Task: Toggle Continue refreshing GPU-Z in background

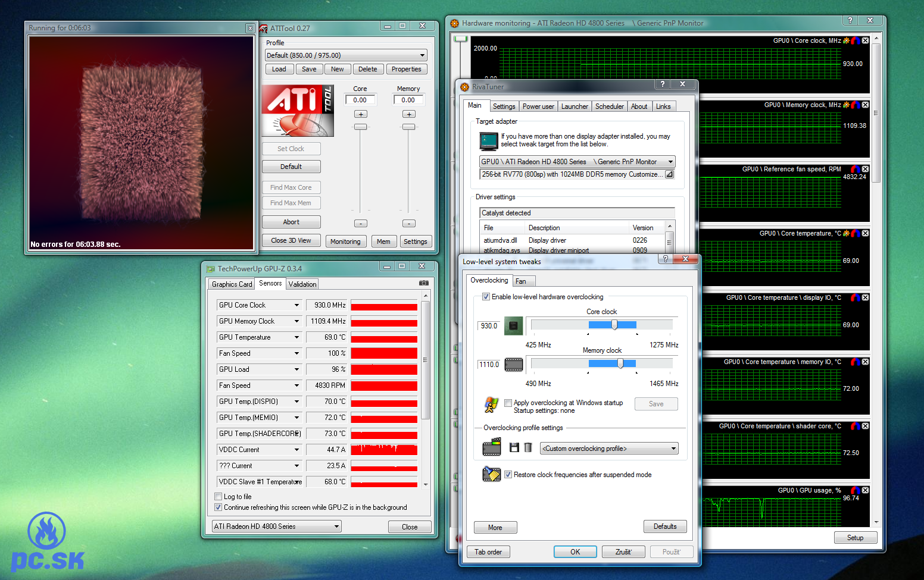Action: [218, 507]
